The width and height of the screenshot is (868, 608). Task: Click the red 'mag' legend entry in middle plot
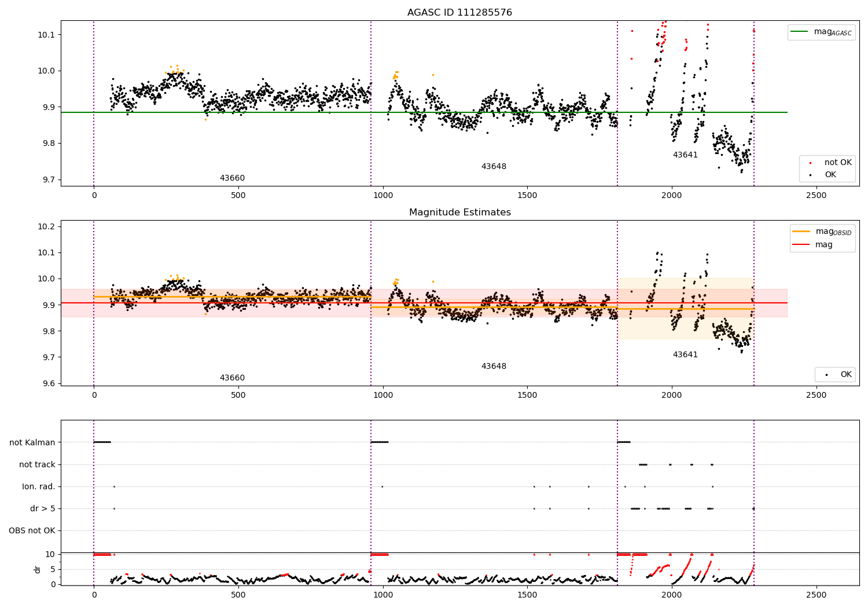pos(812,245)
